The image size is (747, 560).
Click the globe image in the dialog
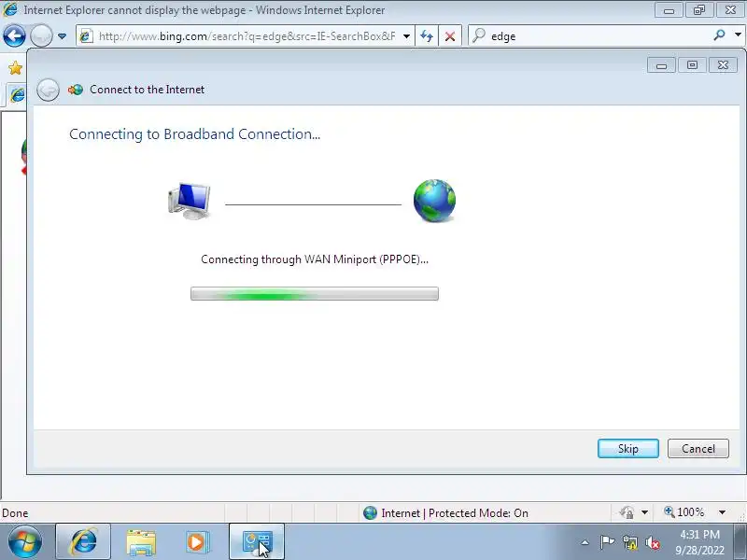point(434,201)
